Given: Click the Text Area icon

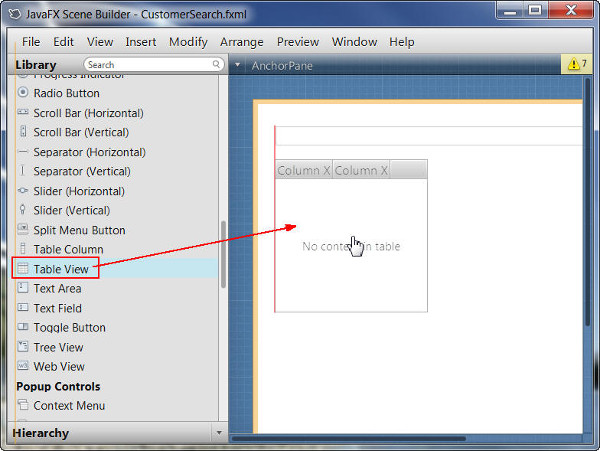Looking at the screenshot, I should click(x=23, y=288).
